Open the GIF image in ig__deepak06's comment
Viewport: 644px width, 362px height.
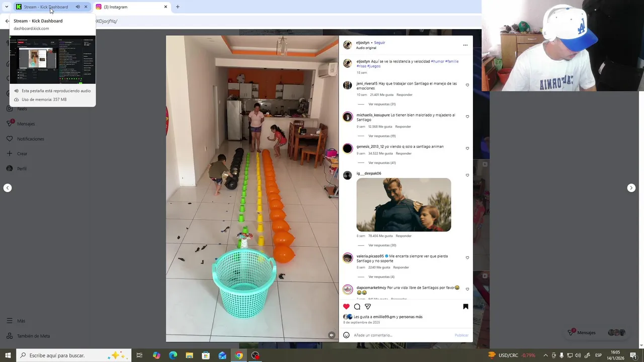[x=404, y=205]
